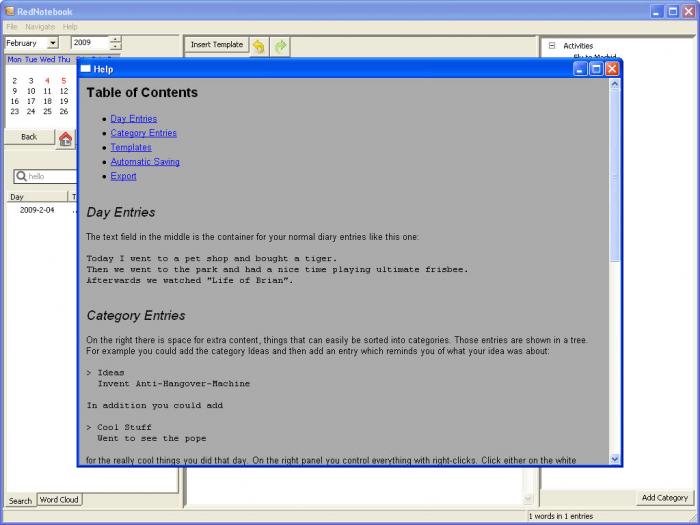Click the Help window scrollbar up arrow
Viewport: 700px width, 525px height.
pyautogui.click(x=615, y=84)
